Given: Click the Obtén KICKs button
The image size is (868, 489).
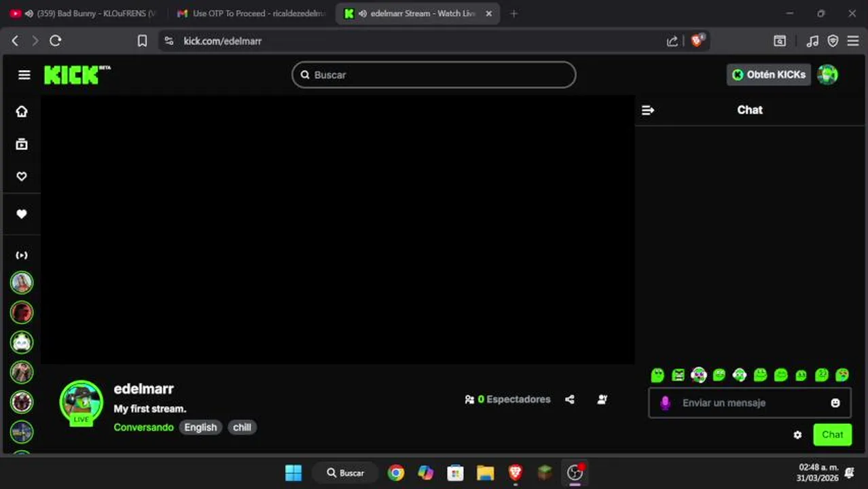Looking at the screenshot, I should tap(769, 75).
